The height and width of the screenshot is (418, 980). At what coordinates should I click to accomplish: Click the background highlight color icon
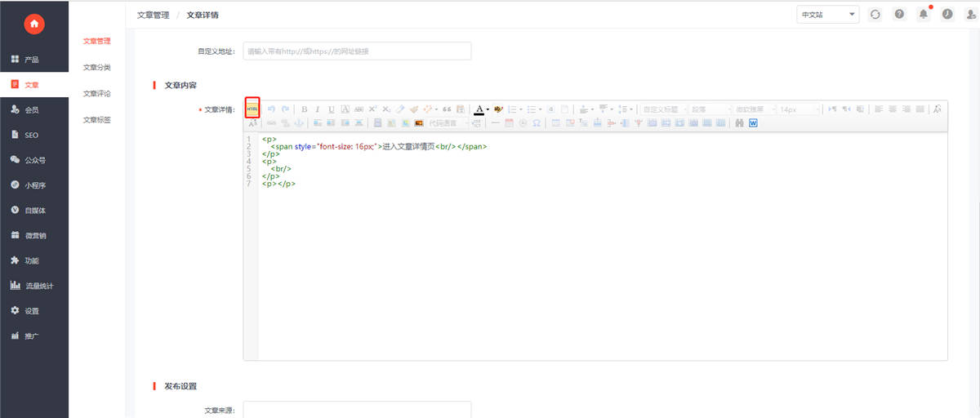tap(499, 109)
